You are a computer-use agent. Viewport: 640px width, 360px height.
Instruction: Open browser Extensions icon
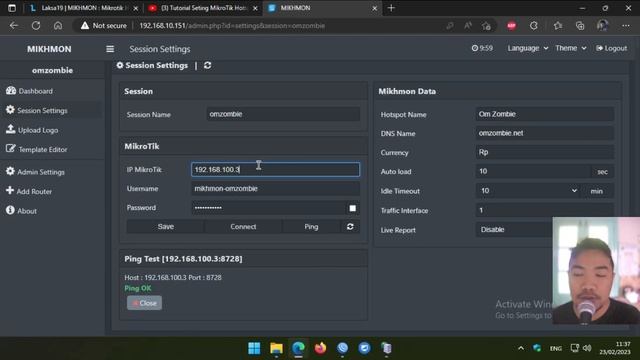(x=534, y=26)
